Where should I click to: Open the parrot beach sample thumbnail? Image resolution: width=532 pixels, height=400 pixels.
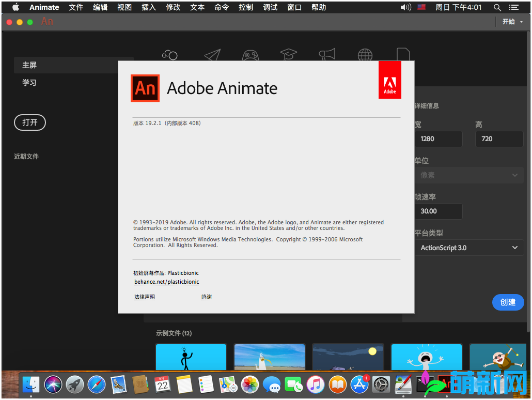coord(270,357)
